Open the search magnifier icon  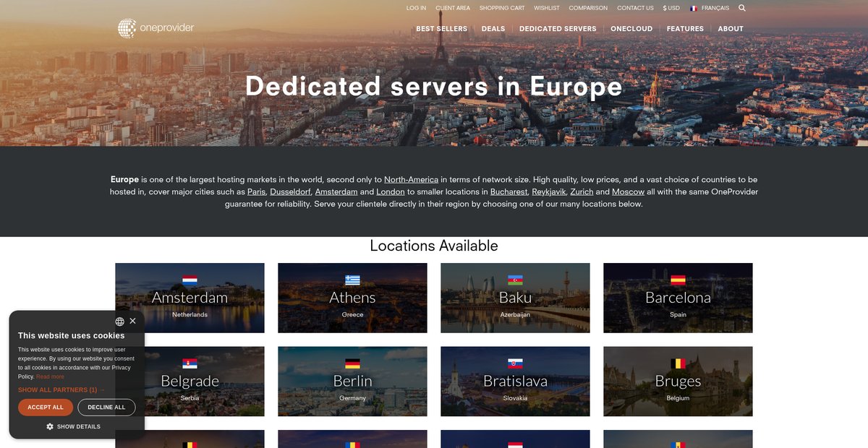[x=742, y=8]
